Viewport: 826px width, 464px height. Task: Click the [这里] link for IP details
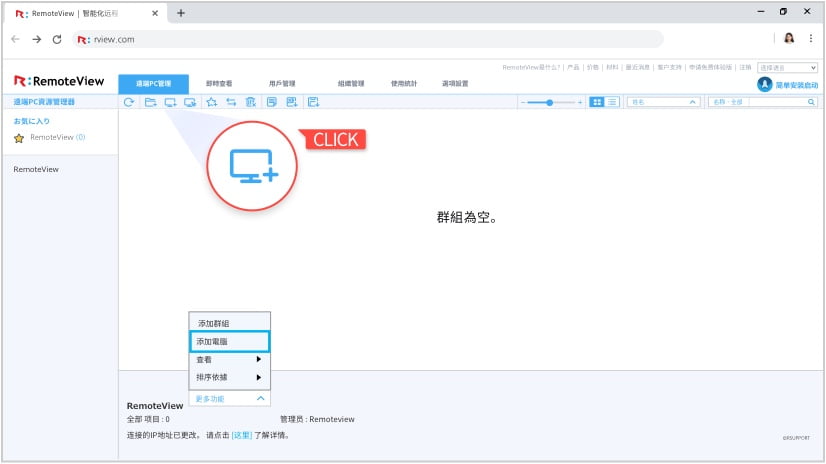tap(242, 435)
